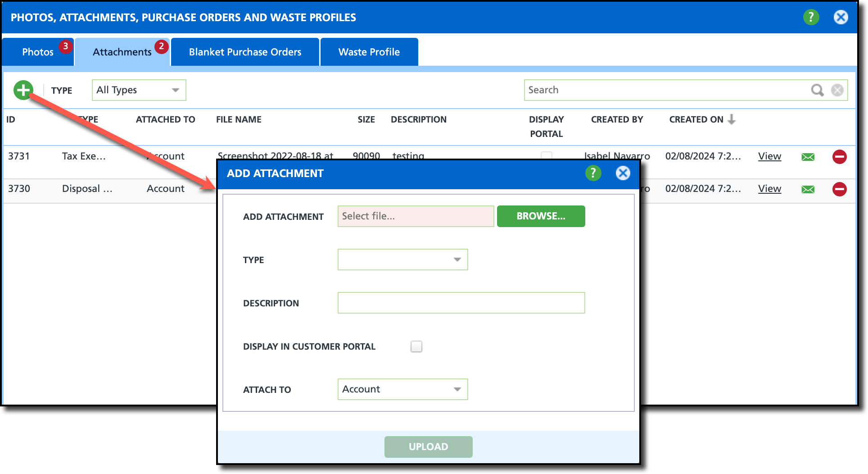
Task: Open the All Types filter dropdown
Action: point(139,90)
